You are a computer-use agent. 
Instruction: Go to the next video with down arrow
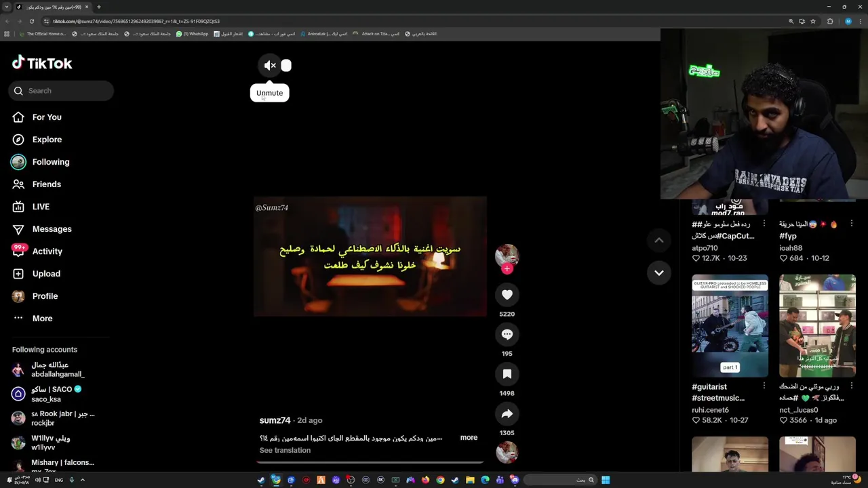point(658,272)
